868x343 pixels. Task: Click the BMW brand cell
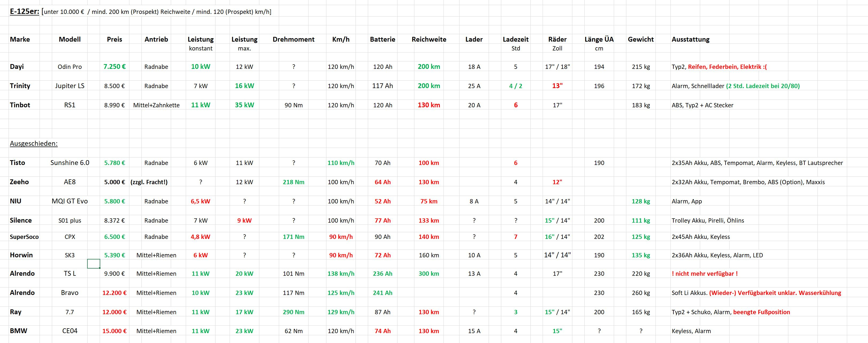tap(18, 331)
